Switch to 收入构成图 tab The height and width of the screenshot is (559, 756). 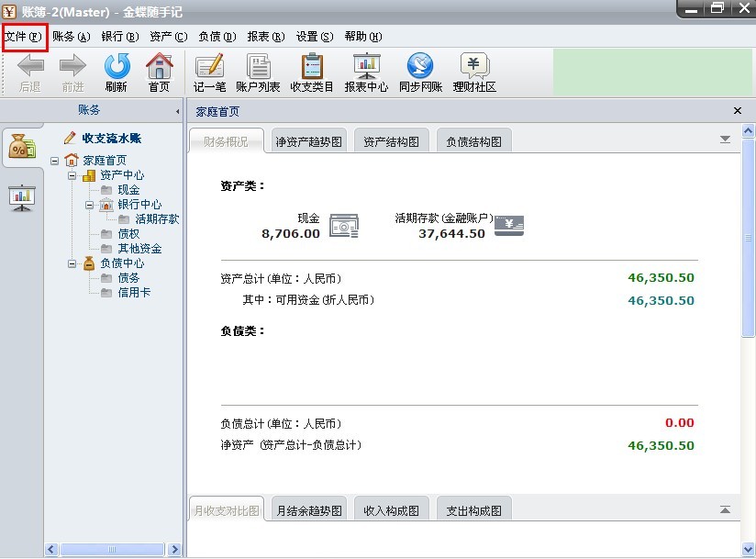tap(391, 510)
